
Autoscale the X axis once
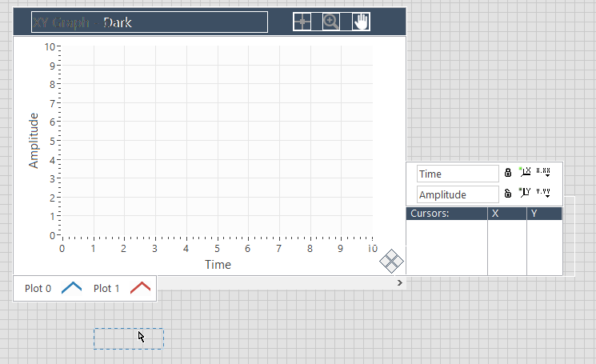pos(525,172)
